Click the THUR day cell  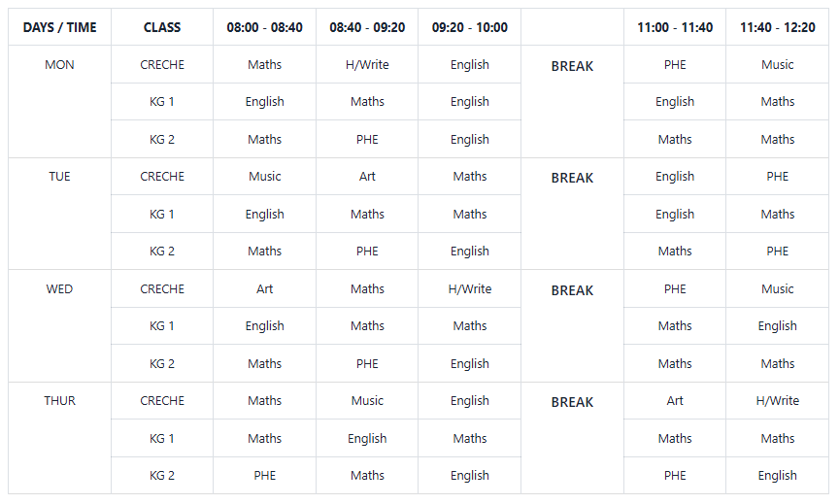click(x=60, y=401)
